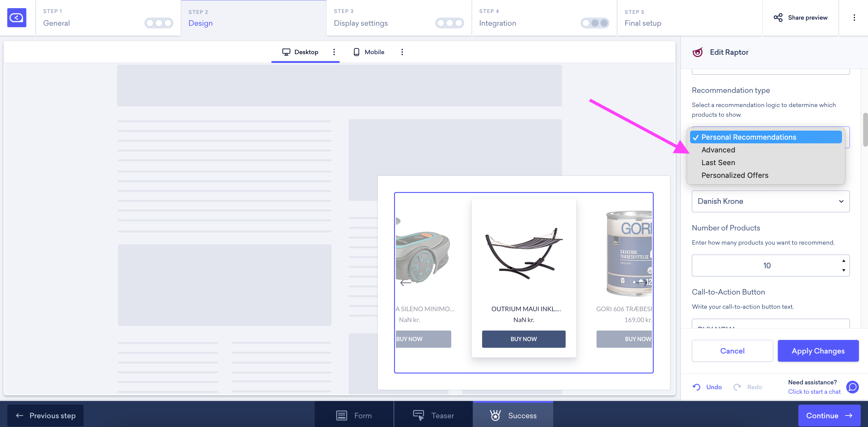Click the Click to start a chat link
This screenshot has height=427, width=868.
click(814, 392)
